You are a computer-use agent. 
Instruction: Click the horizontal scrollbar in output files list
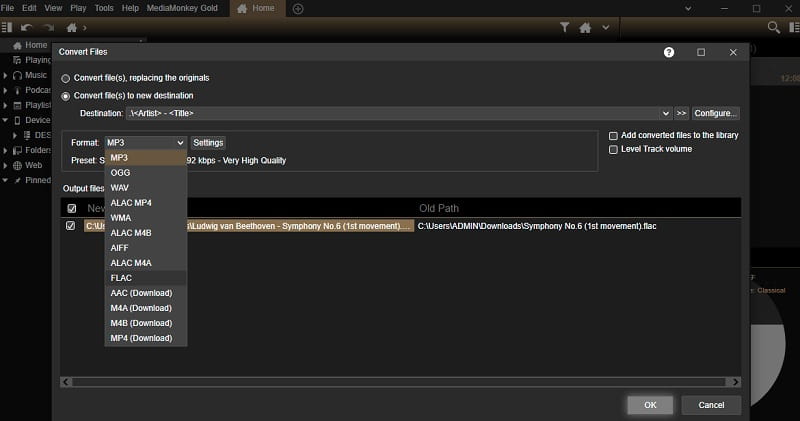click(x=400, y=381)
